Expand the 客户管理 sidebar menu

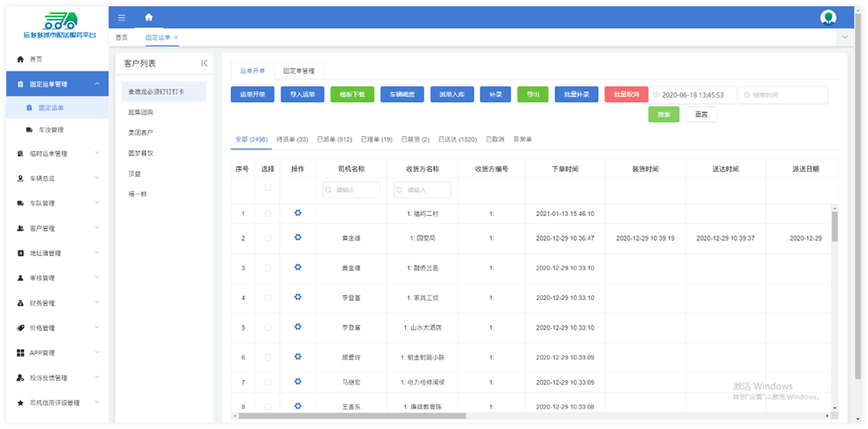pyautogui.click(x=58, y=228)
